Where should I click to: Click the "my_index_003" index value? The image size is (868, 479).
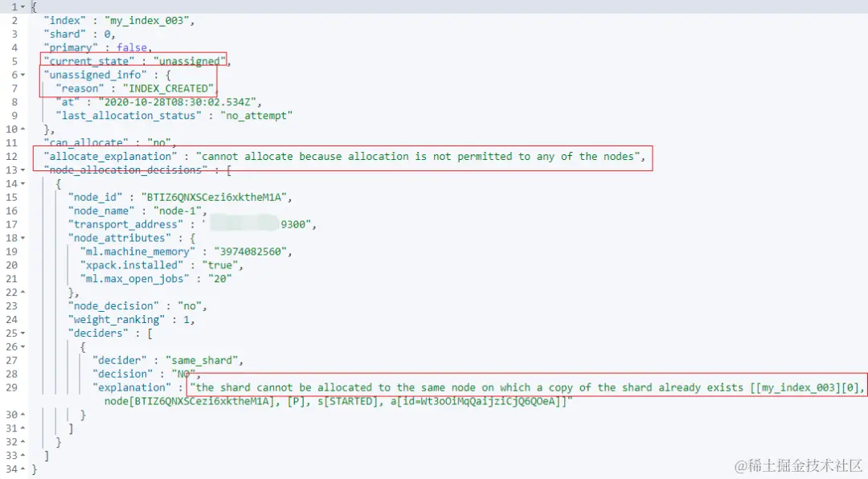pos(147,20)
